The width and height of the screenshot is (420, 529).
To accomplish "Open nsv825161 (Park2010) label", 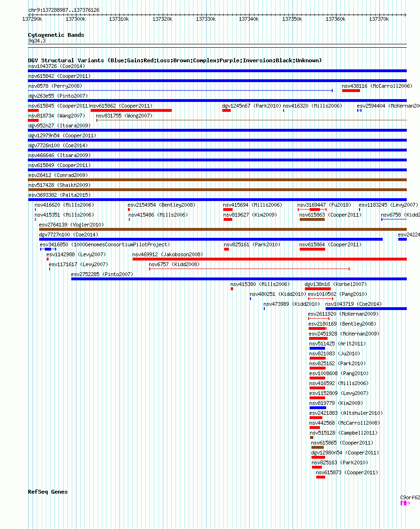I will (x=252, y=244).
